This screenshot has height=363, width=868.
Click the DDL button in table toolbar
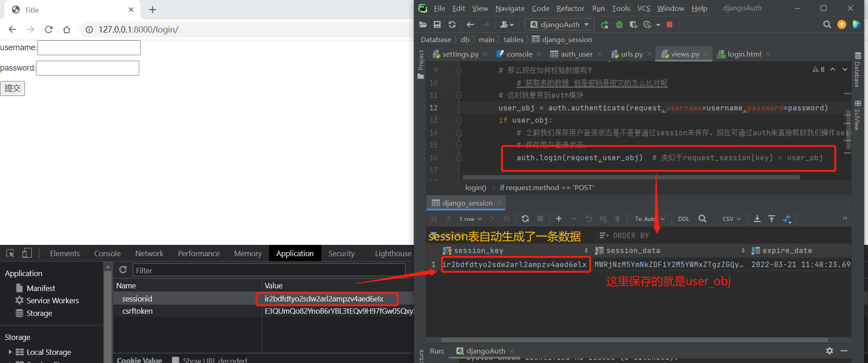684,219
